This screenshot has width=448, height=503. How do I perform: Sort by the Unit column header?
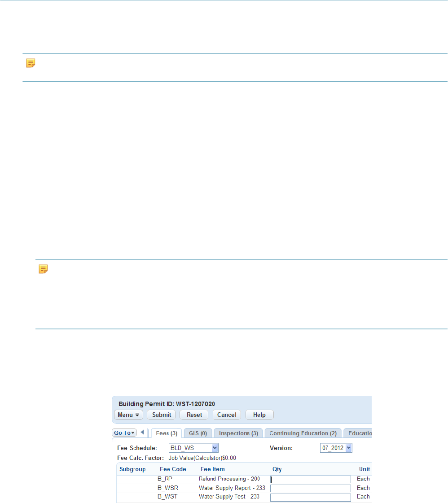pyautogui.click(x=365, y=469)
